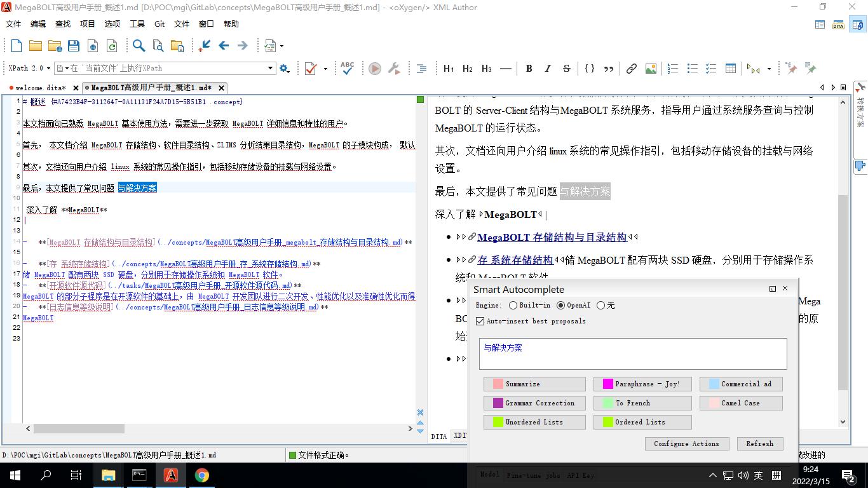Click Refresh in Smart Autocomplete
Image resolution: width=868 pixels, height=488 pixels.
click(760, 444)
